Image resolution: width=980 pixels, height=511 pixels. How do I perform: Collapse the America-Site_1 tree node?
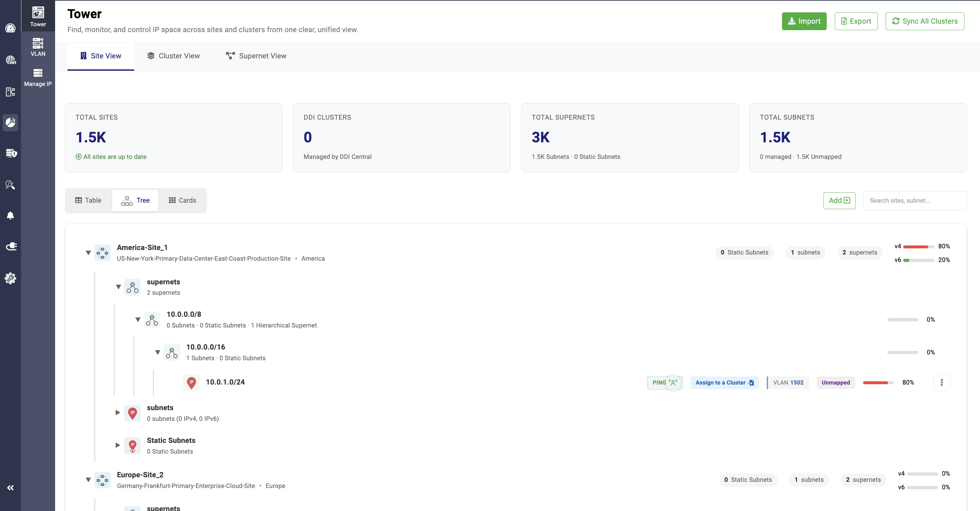(88, 253)
